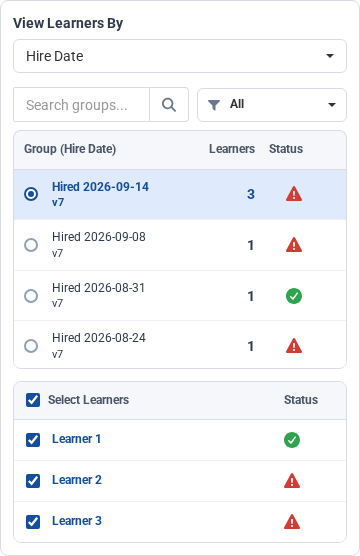Image resolution: width=360 pixels, height=556 pixels.
Task: Click the search magnifier icon button
Action: [169, 105]
